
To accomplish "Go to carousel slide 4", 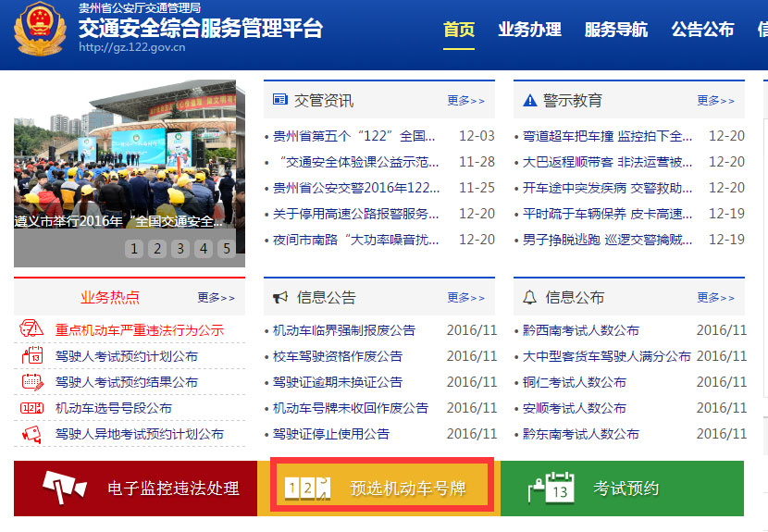I will pos(204,249).
